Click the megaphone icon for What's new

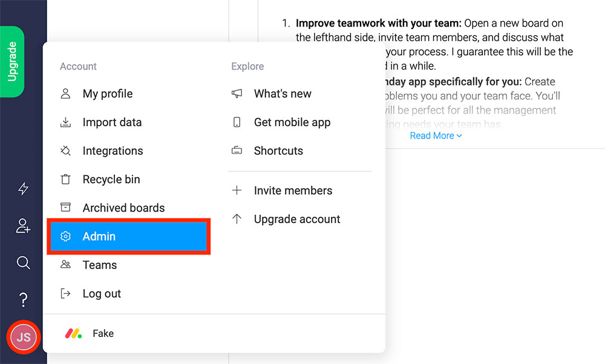[237, 94]
